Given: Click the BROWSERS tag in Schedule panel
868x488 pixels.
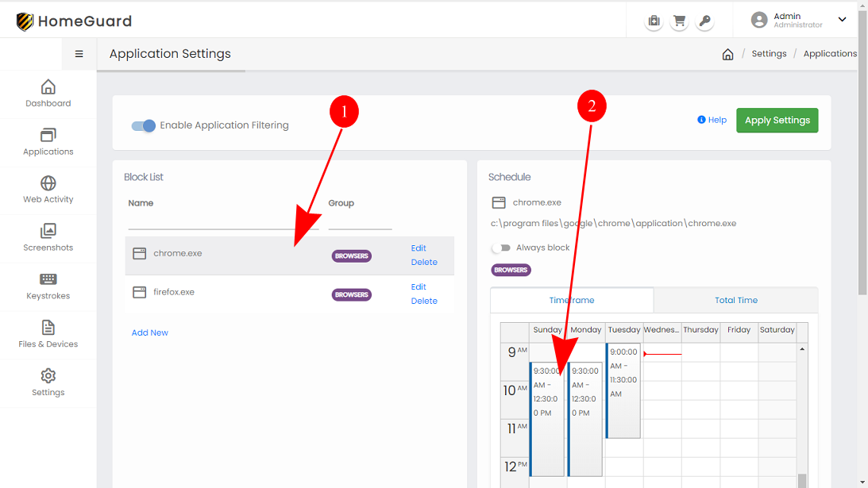Looking at the screenshot, I should click(511, 270).
